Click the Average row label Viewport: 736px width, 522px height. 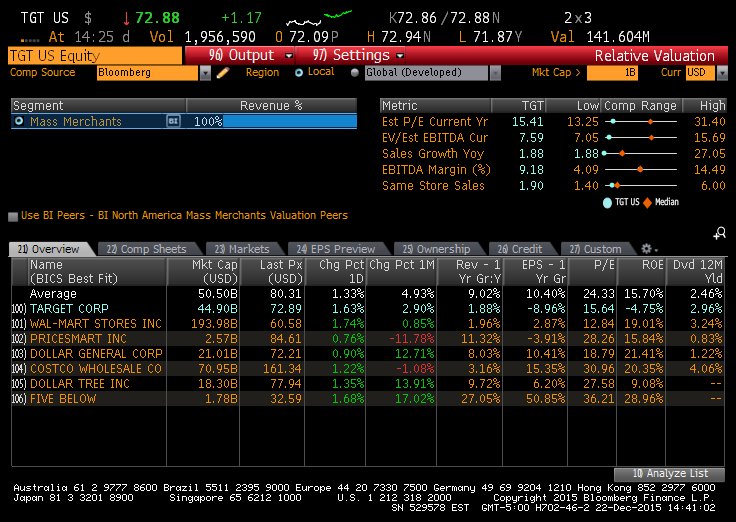[53, 294]
